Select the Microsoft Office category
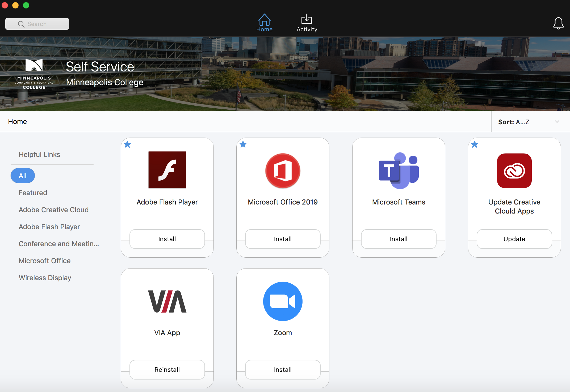This screenshot has width=570, height=392. [45, 261]
